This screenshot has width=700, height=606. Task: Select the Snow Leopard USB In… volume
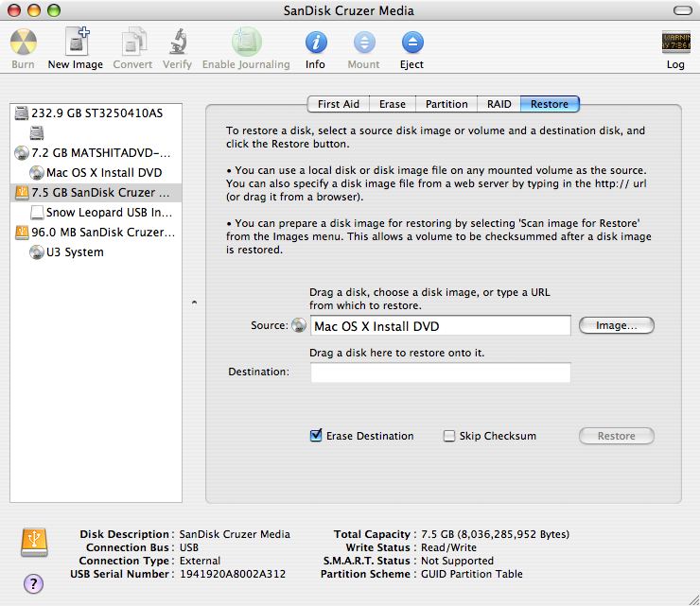(96, 213)
